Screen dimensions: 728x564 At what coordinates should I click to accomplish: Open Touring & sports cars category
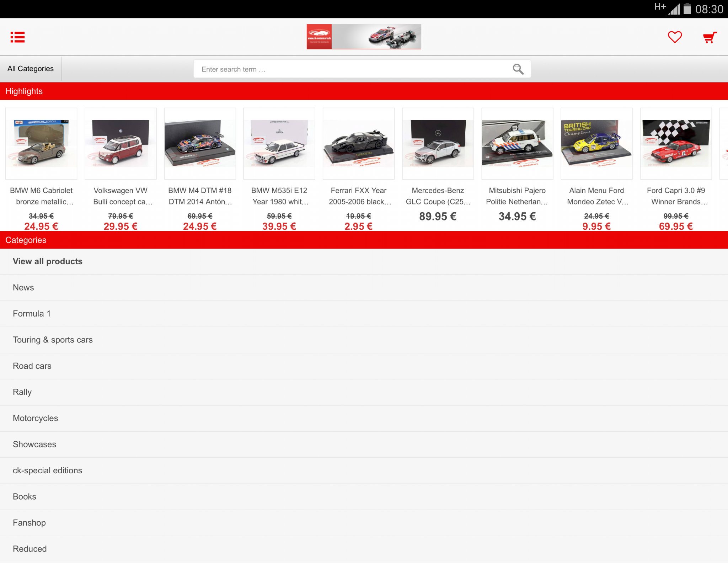(x=53, y=340)
